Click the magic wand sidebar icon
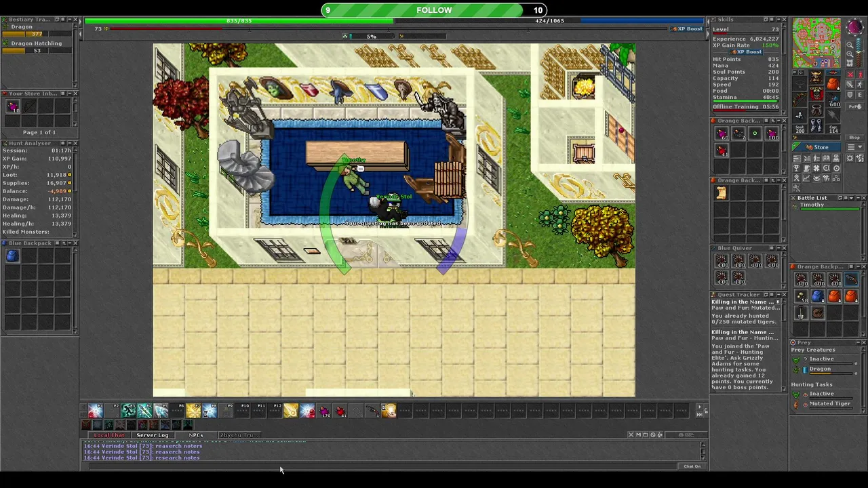The image size is (868, 488). pos(797,188)
